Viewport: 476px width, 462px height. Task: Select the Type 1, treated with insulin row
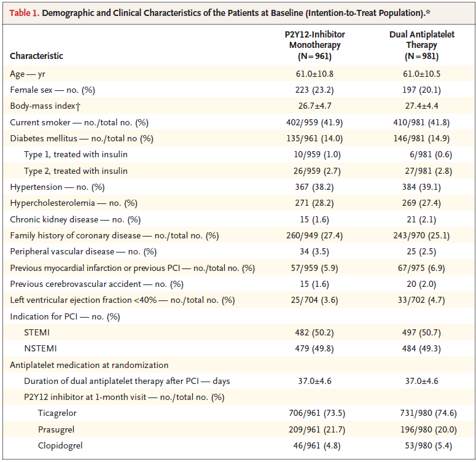point(76,154)
